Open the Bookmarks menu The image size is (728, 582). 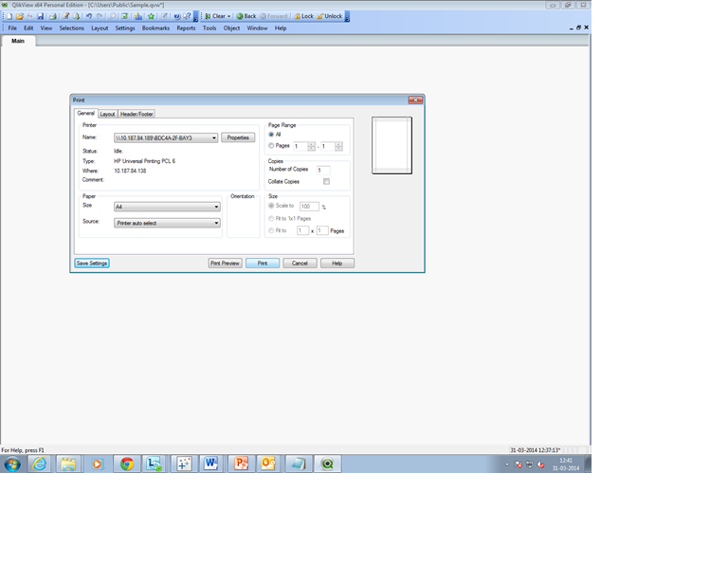(x=155, y=28)
